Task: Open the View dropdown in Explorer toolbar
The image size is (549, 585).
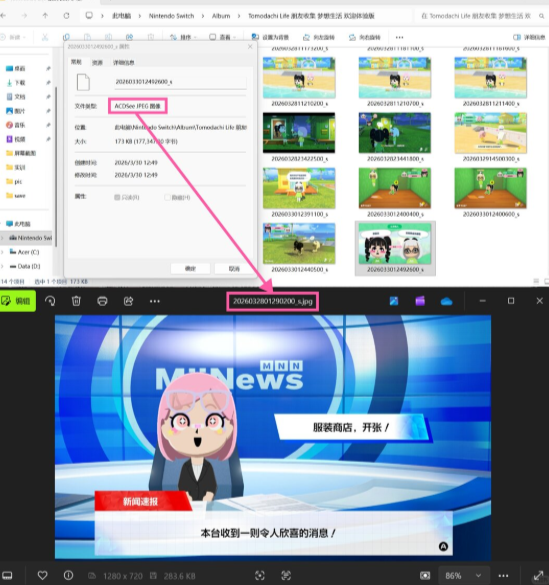Action: pyautogui.click(x=223, y=37)
